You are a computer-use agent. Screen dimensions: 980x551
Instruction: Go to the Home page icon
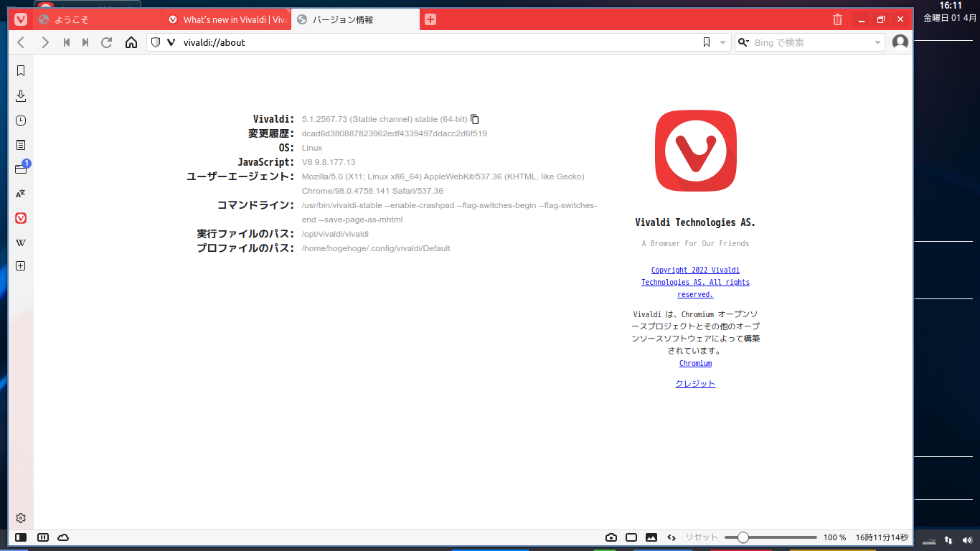[131, 42]
